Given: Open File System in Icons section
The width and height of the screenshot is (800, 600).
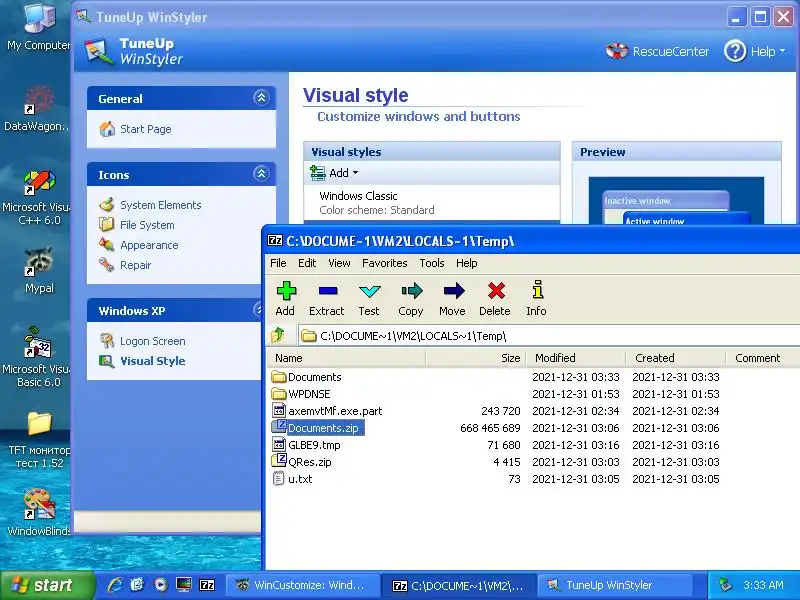Looking at the screenshot, I should coord(137,225).
